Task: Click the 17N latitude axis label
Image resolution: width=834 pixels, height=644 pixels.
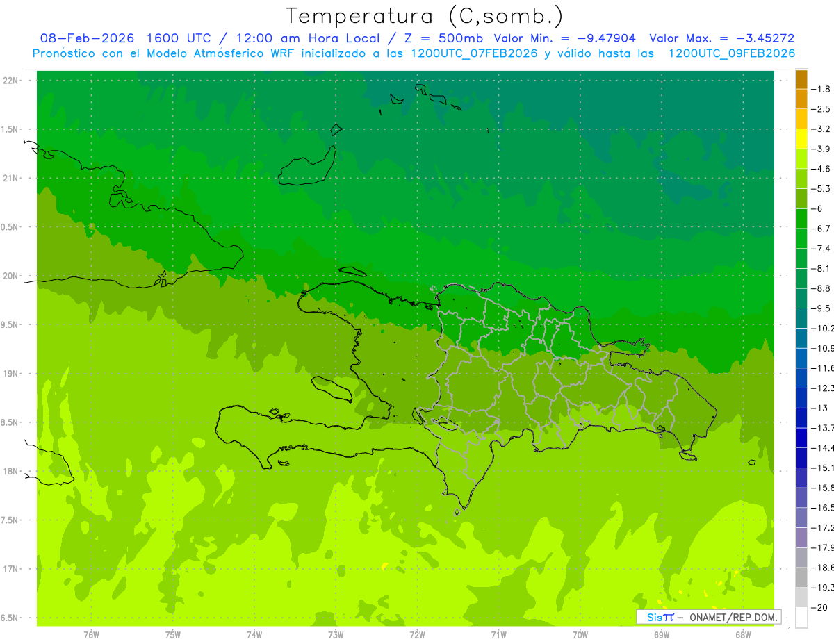Action: 12,569
